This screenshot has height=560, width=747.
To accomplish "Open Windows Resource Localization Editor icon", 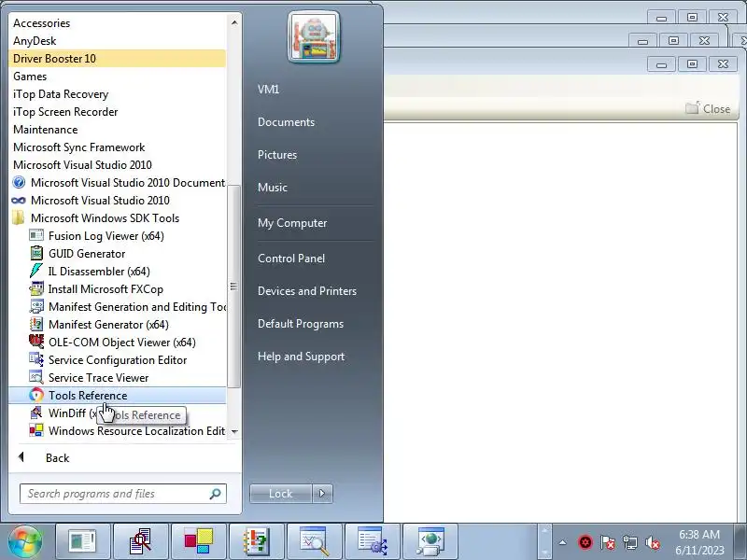I will (36, 430).
